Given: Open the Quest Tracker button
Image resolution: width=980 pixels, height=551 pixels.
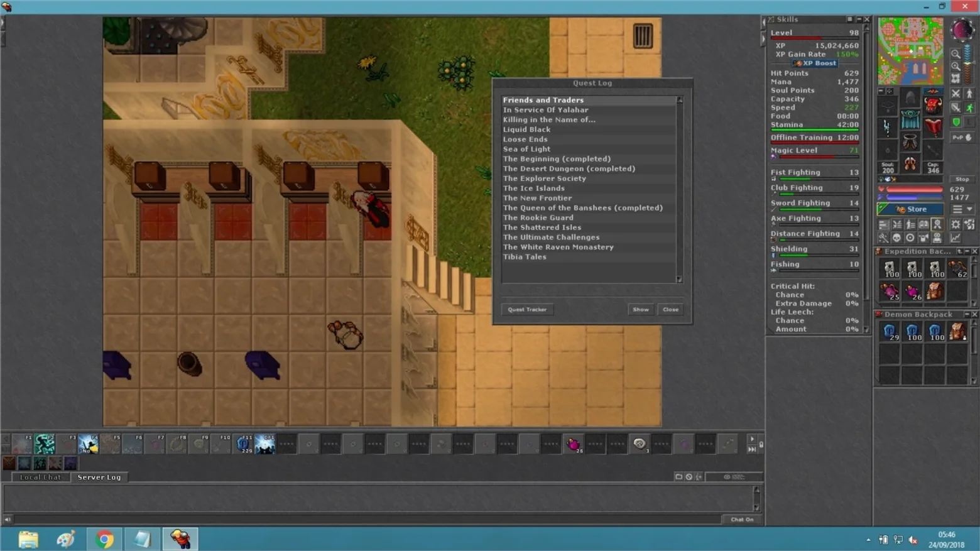Looking at the screenshot, I should tap(527, 309).
